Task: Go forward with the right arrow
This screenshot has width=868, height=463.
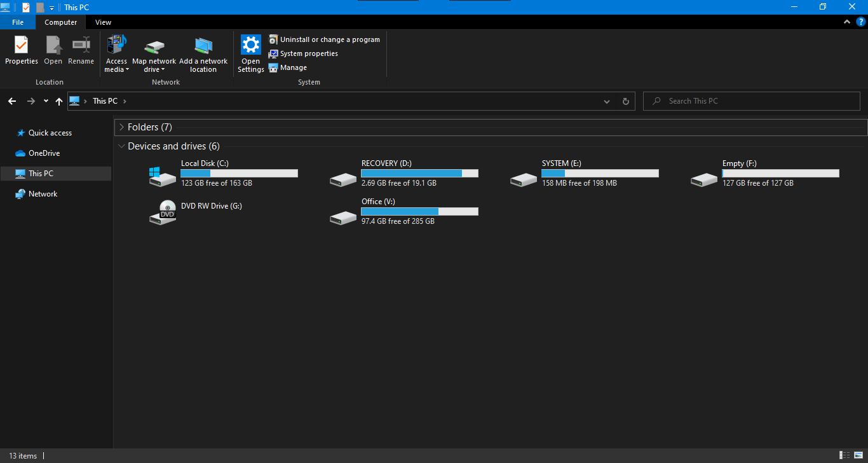Action: [x=31, y=101]
